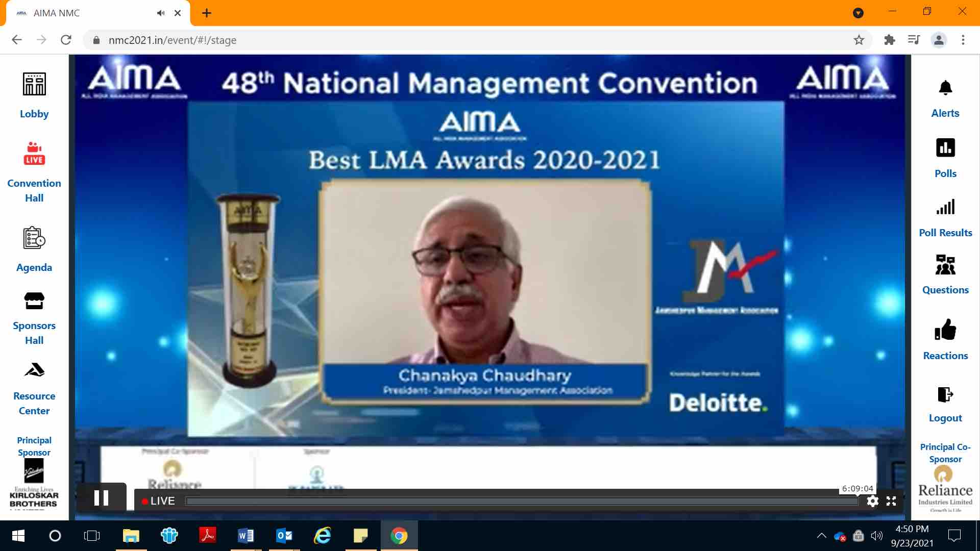Open the Chrome three-dot menu
This screenshot has height=551, width=980.
pyautogui.click(x=963, y=40)
